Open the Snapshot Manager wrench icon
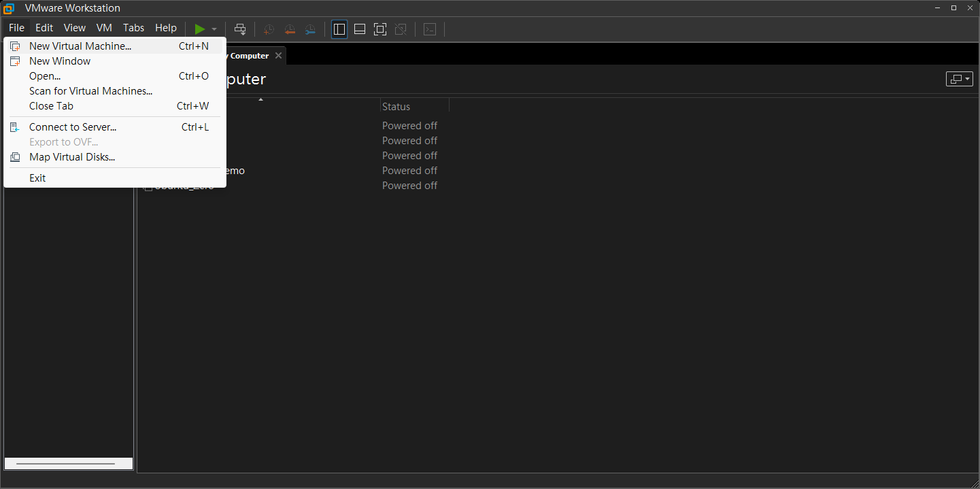Image resolution: width=980 pixels, height=489 pixels. click(x=310, y=29)
